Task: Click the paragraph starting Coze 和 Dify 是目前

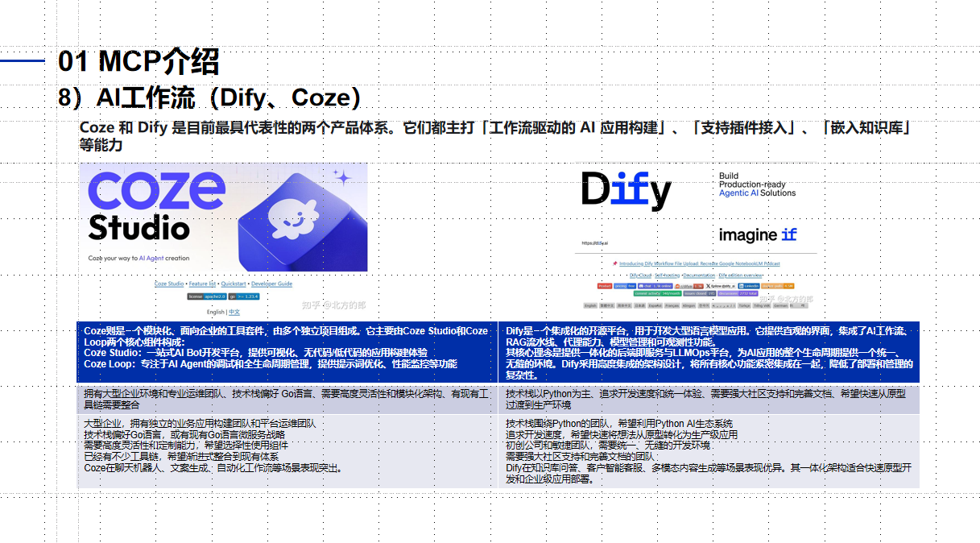Action: (495, 136)
